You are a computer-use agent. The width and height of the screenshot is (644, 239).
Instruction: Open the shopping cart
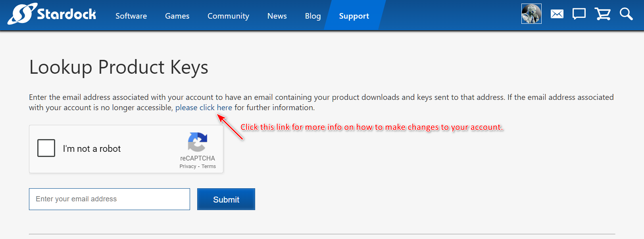[x=602, y=14]
